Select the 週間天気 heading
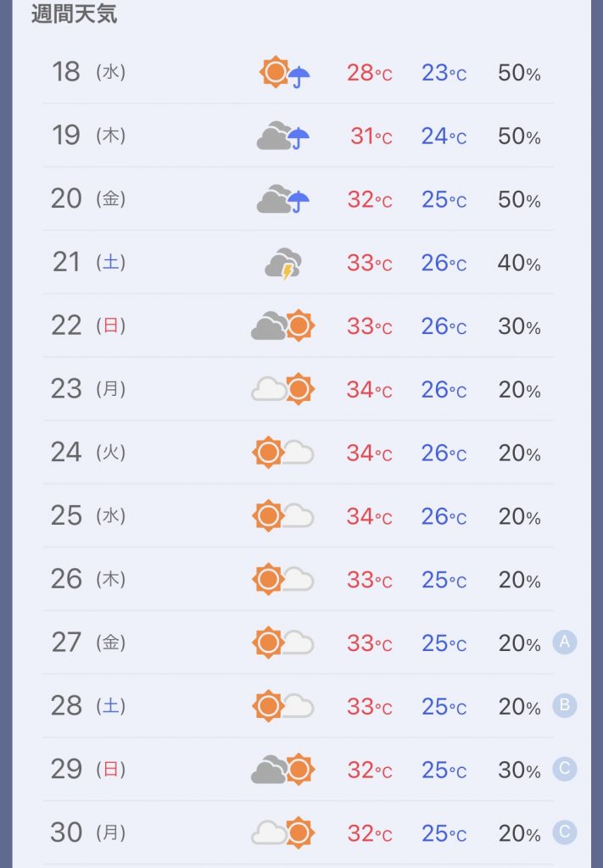The image size is (603, 868). pos(74,14)
